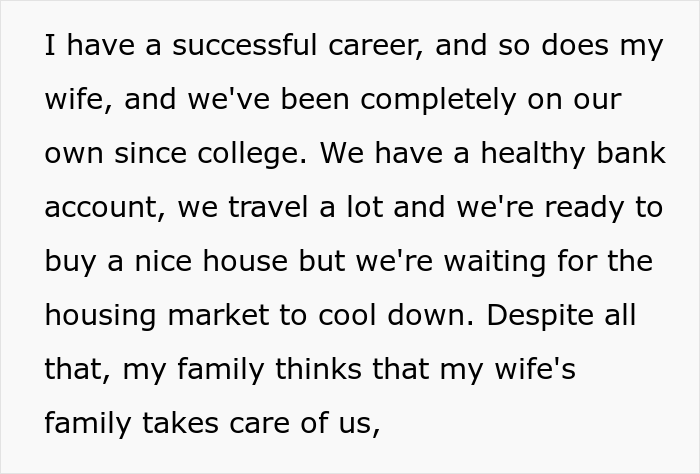
Task: Click the word "cool" in the text
Action: pyautogui.click(x=347, y=315)
